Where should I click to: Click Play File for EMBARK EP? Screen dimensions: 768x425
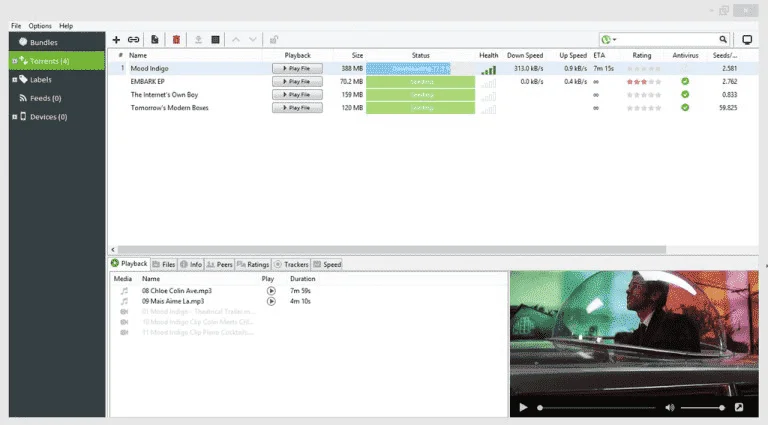(297, 82)
